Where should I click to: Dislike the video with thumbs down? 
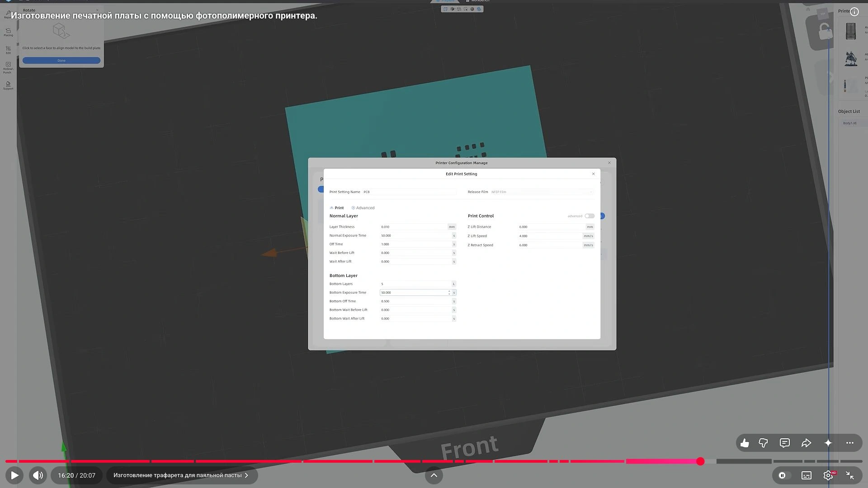point(763,443)
